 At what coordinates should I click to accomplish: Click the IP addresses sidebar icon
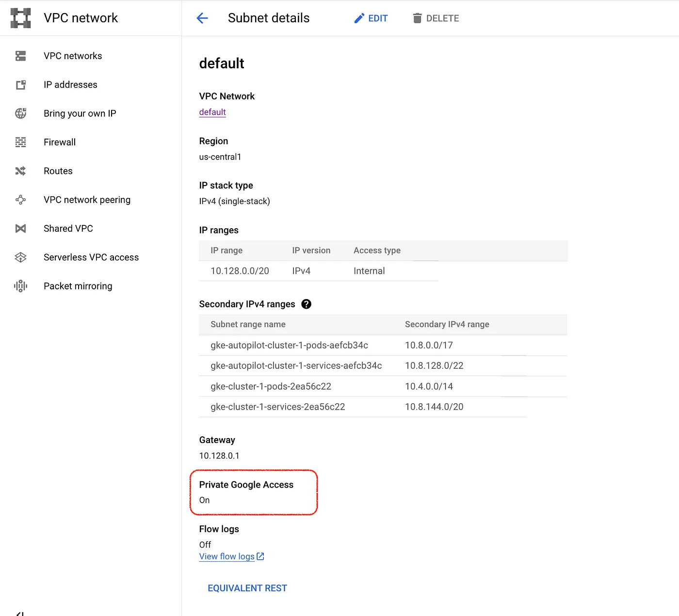[20, 85]
